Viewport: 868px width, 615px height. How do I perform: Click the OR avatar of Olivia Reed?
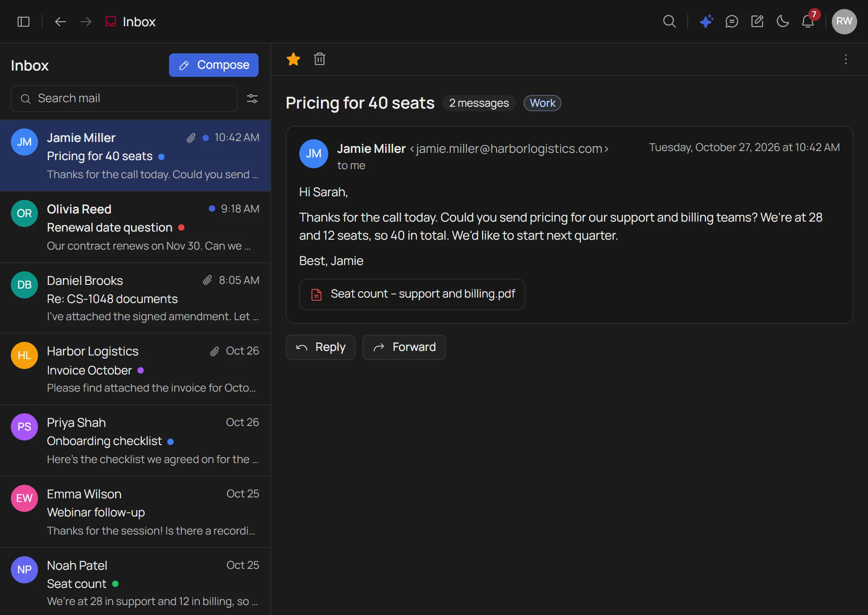(x=24, y=213)
